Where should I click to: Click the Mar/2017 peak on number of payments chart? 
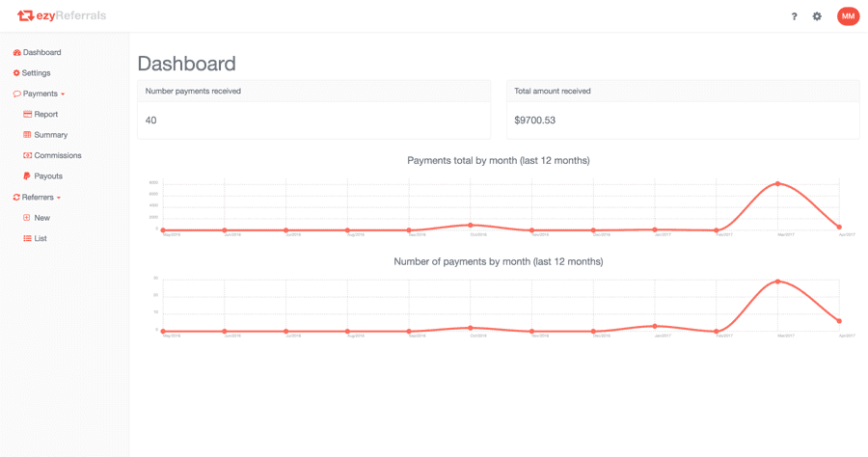tap(777, 282)
